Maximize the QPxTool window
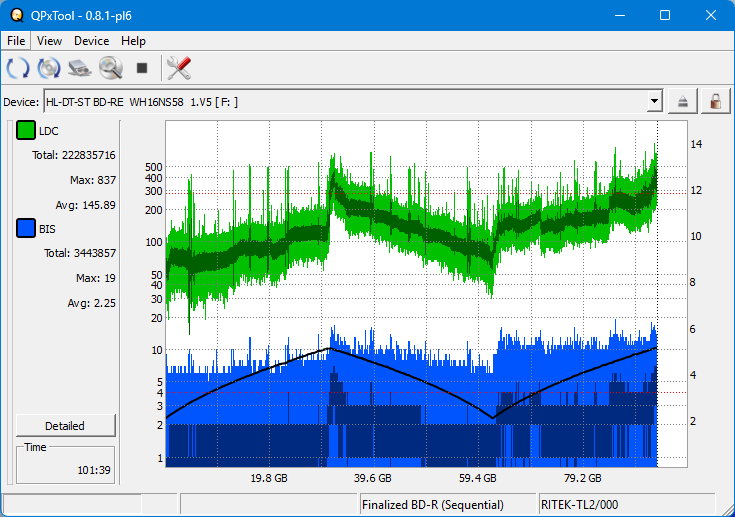 [x=665, y=15]
